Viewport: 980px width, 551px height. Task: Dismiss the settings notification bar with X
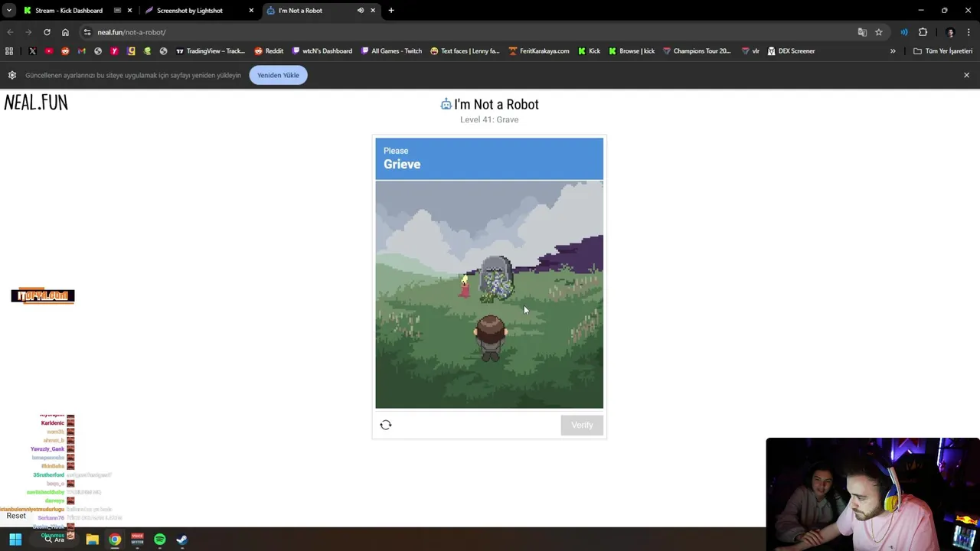click(x=966, y=75)
